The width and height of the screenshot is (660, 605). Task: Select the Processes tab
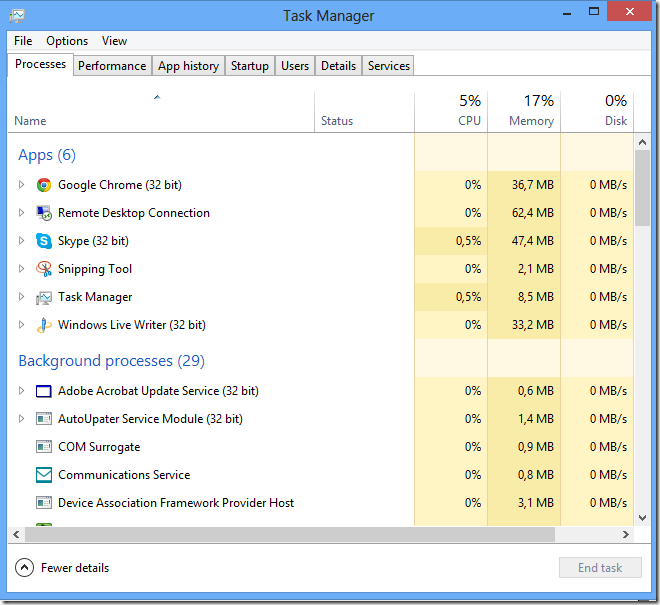[x=40, y=64]
